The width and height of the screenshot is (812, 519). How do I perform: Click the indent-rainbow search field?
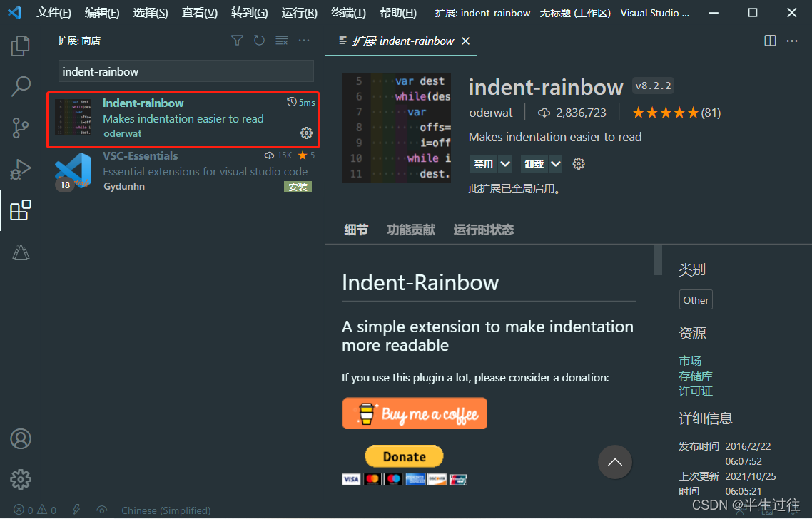coord(186,71)
